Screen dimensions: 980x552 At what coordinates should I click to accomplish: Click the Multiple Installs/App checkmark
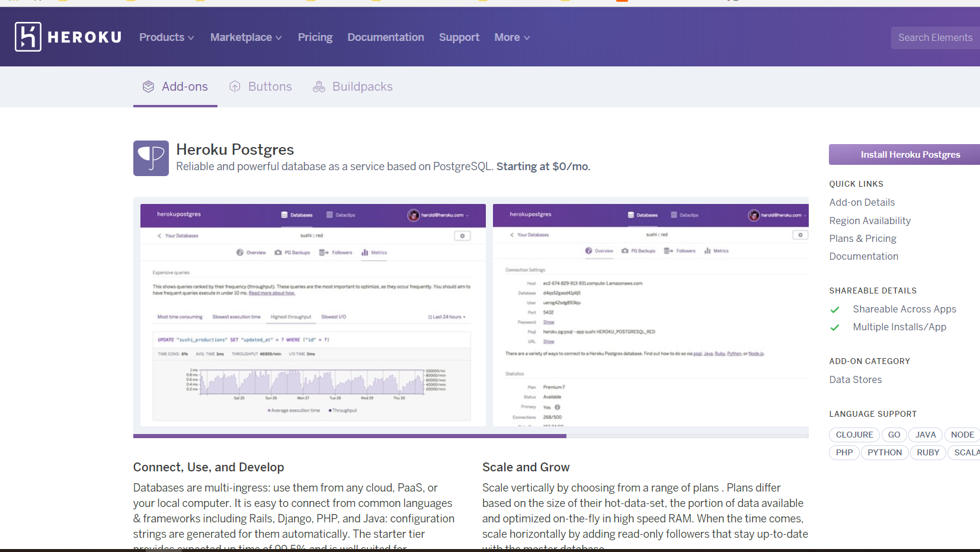835,327
